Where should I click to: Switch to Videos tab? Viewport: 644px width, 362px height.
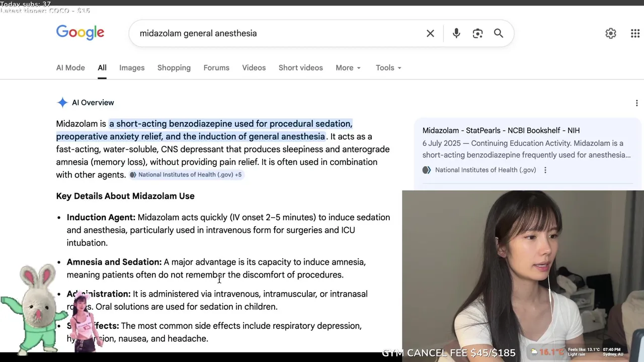click(x=254, y=68)
